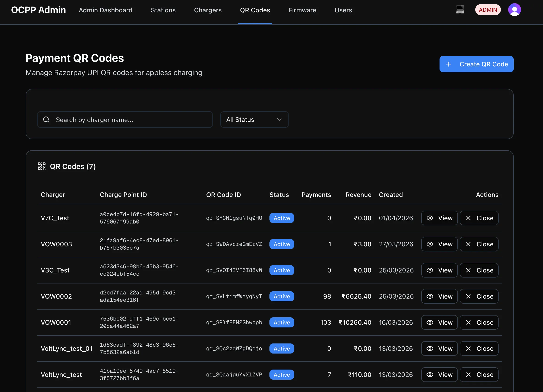Open the Admin Dashboard tab
The width and height of the screenshot is (543, 392).
pos(106,10)
